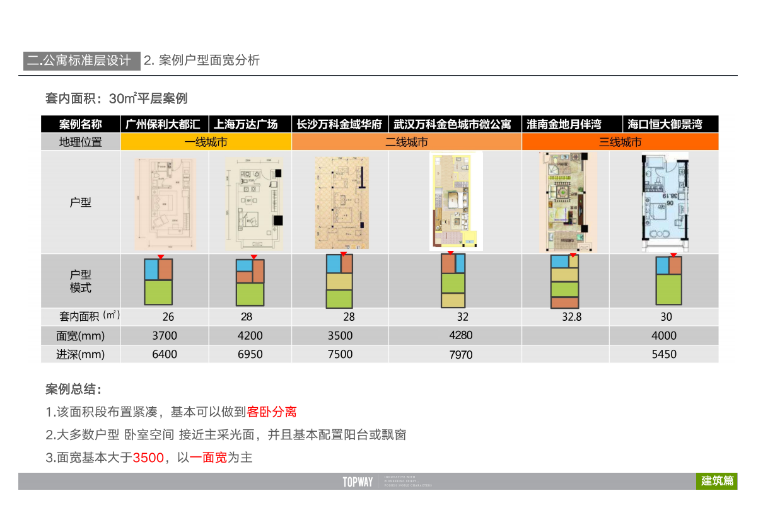Screen dimensions: 763x532
Task: Click the 上海万达广场 layout pattern diagram
Action: [250, 282]
